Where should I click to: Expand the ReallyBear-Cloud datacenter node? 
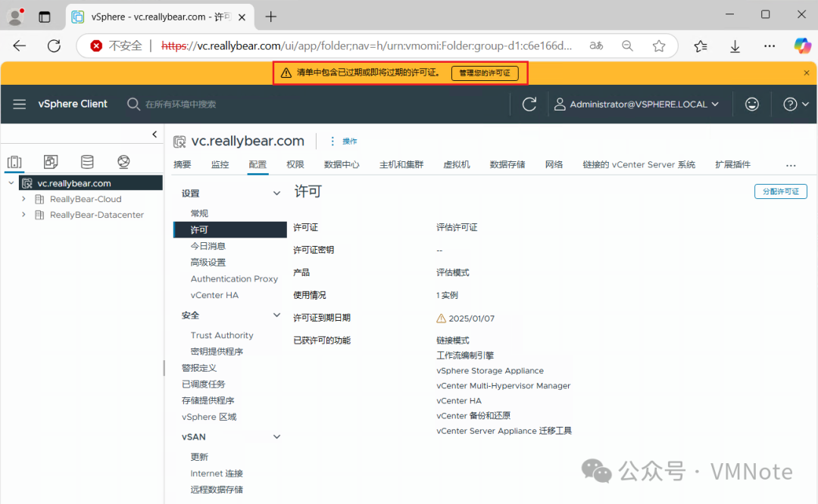coord(23,198)
